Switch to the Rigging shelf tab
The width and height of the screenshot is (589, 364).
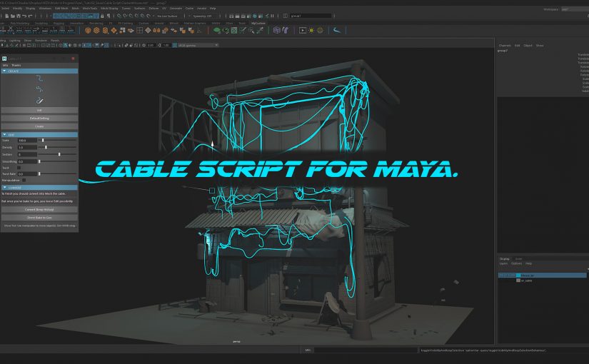click(59, 24)
